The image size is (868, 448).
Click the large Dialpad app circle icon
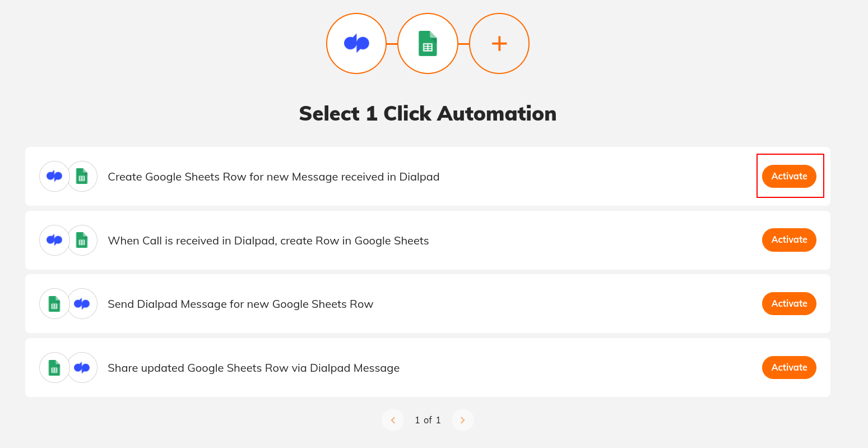[356, 43]
